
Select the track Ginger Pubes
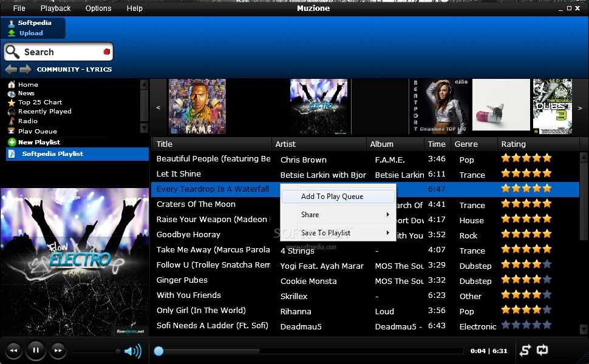pyautogui.click(x=182, y=280)
